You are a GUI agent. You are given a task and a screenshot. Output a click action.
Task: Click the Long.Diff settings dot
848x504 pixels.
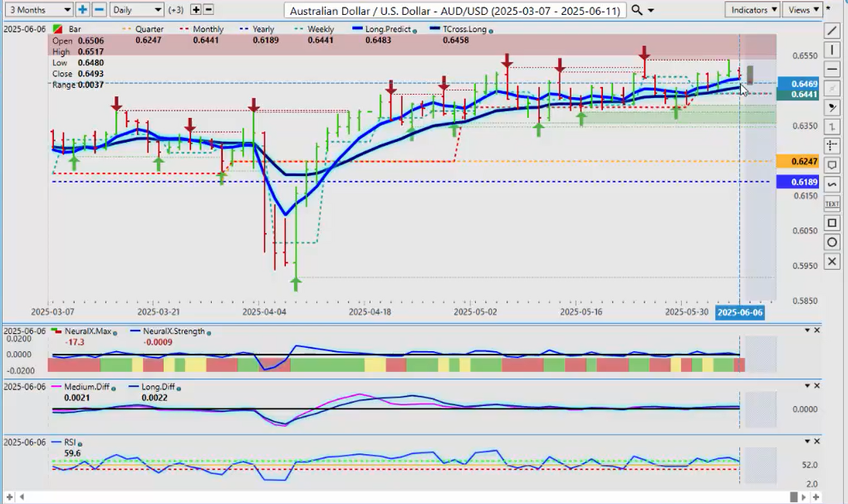(x=179, y=389)
